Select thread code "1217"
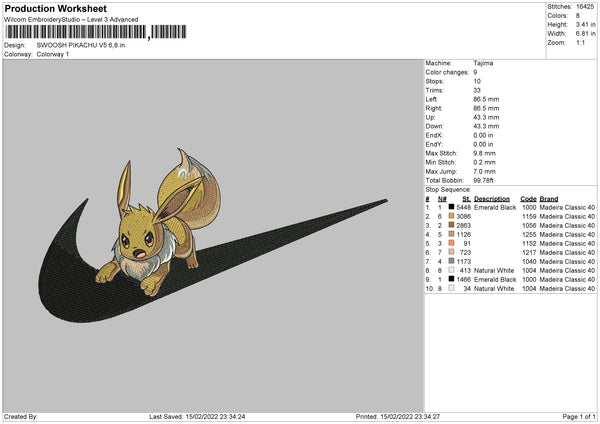The width and height of the screenshot is (600, 424). [529, 253]
